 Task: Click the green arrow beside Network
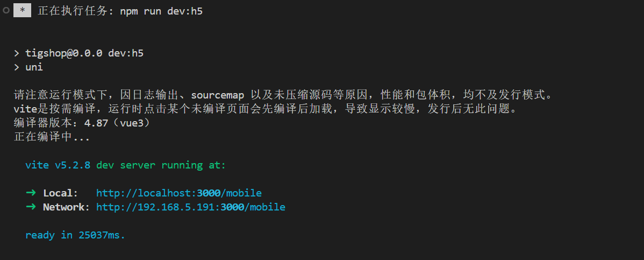pos(31,207)
